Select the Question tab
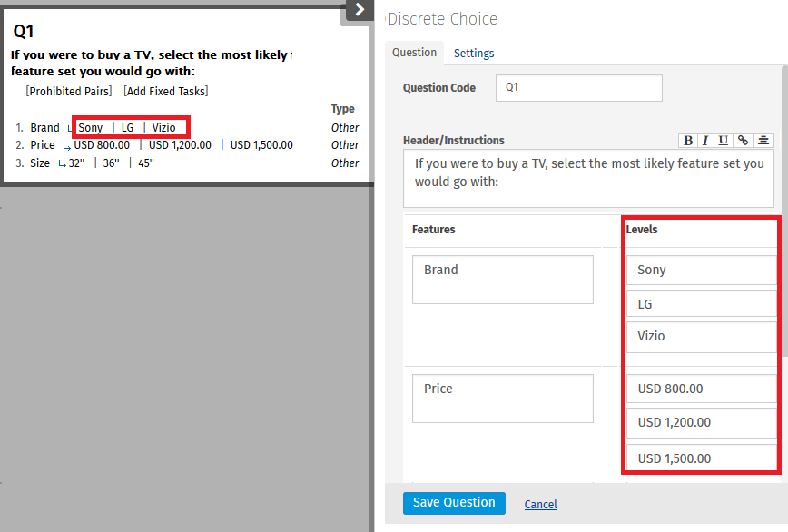 tap(414, 53)
